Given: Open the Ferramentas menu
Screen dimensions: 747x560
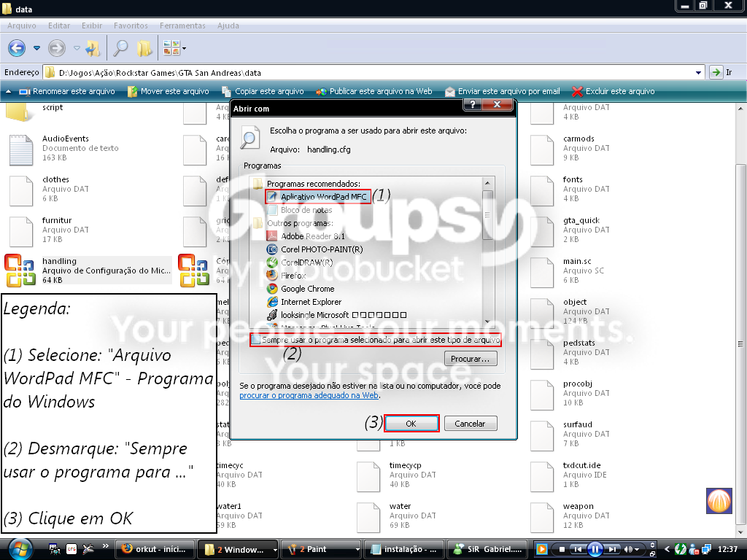Looking at the screenshot, I should [x=182, y=26].
